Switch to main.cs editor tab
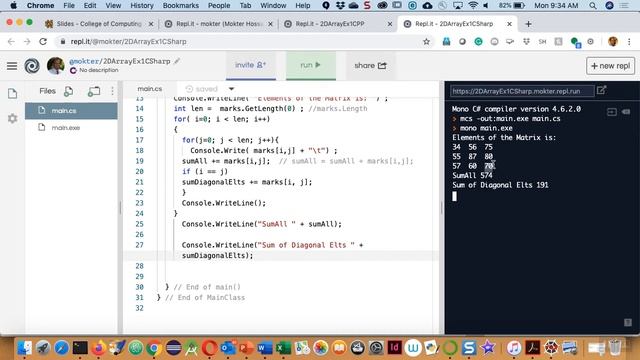The width and height of the screenshot is (640, 360). click(x=150, y=89)
